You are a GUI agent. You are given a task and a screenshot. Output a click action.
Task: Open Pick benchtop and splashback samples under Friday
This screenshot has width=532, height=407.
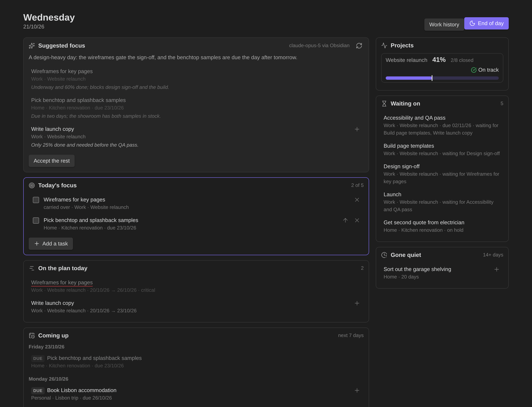(x=94, y=358)
